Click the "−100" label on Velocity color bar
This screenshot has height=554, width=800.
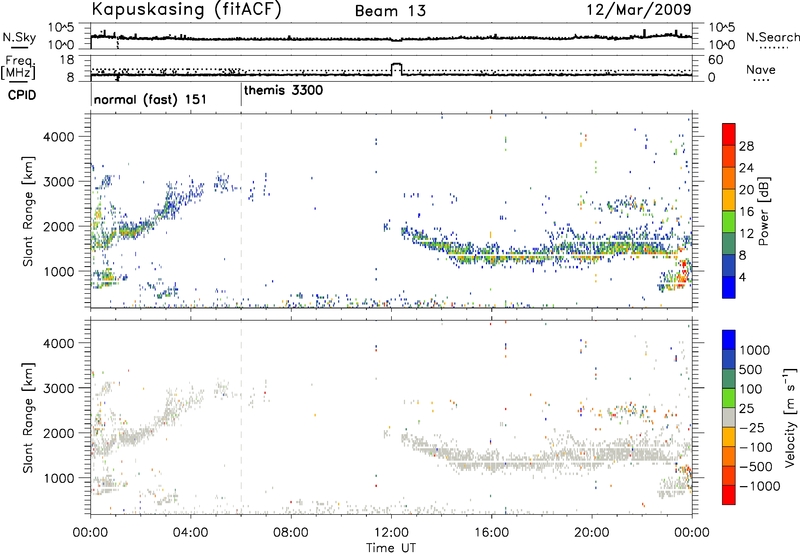point(756,447)
